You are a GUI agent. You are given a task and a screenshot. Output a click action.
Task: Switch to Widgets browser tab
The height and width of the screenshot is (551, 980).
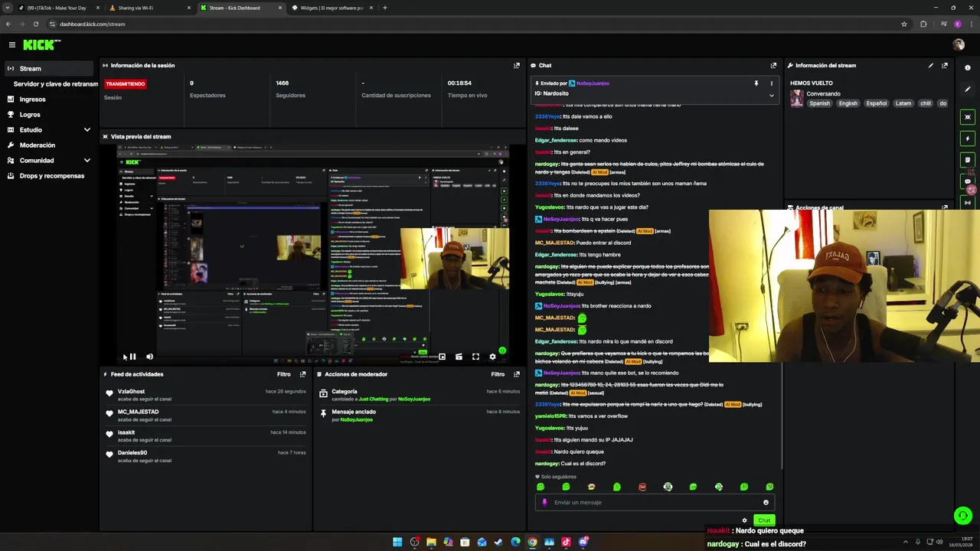(331, 8)
